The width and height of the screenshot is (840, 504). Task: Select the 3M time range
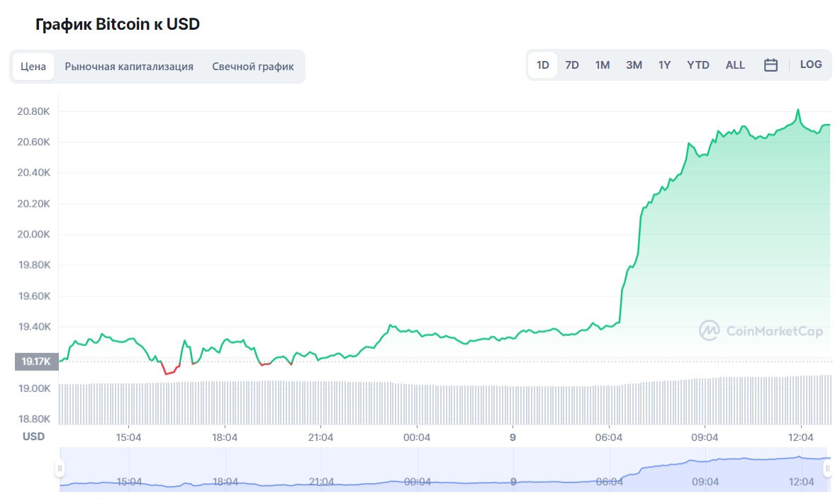[633, 64]
